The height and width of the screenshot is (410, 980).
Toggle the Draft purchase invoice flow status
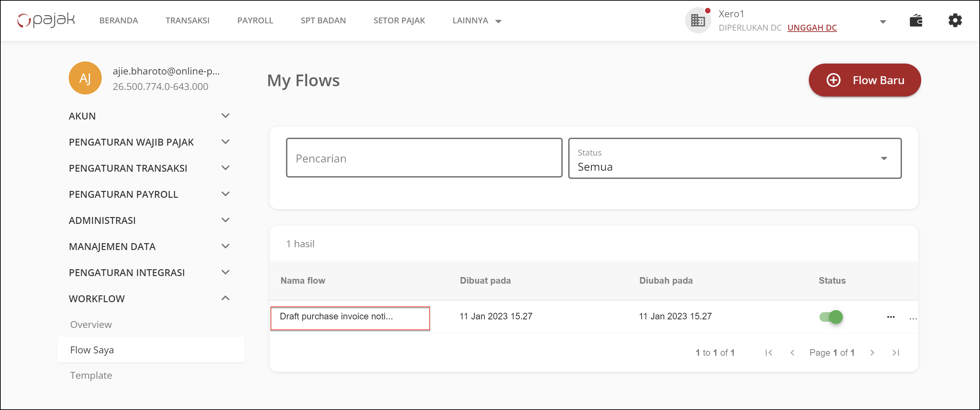[x=831, y=317]
